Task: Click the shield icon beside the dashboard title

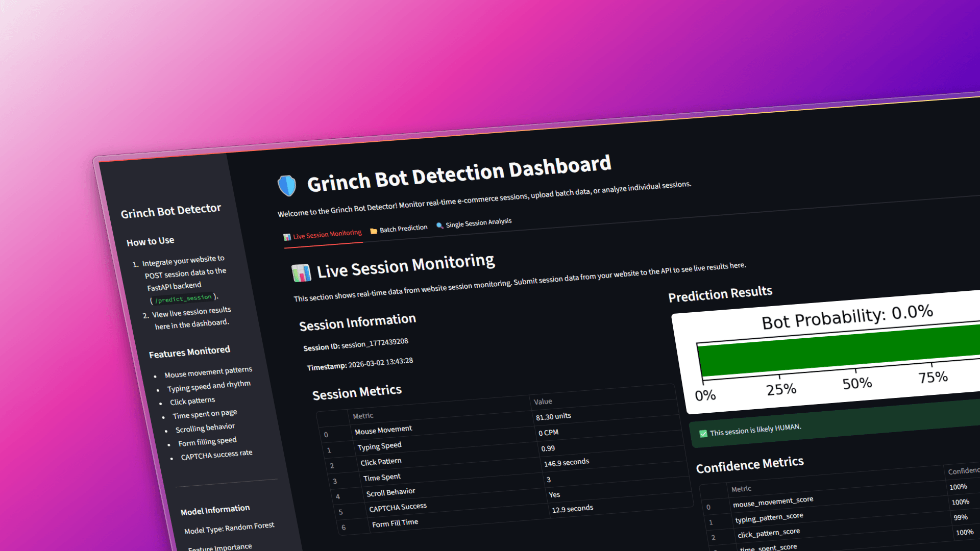Action: point(287,185)
